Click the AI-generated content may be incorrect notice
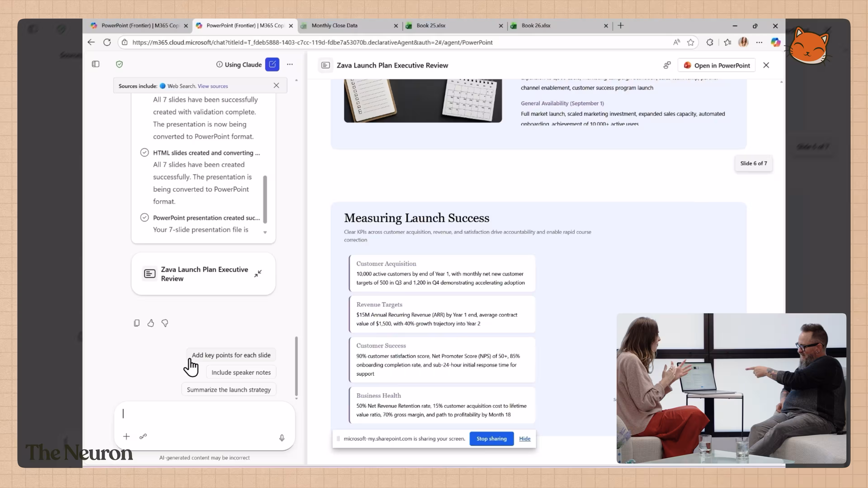The image size is (868, 488). pyautogui.click(x=205, y=458)
